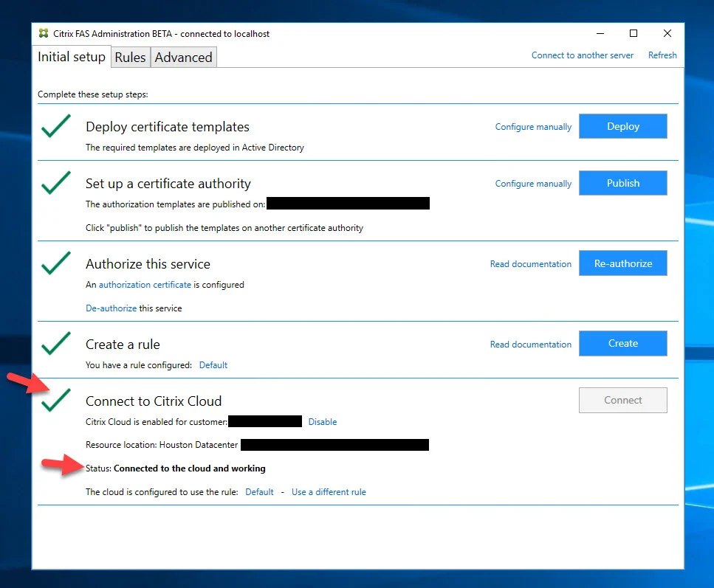Click the 'Connect to Citrix Cloud' heading
Image resolution: width=714 pixels, height=588 pixels.
pyautogui.click(x=154, y=401)
